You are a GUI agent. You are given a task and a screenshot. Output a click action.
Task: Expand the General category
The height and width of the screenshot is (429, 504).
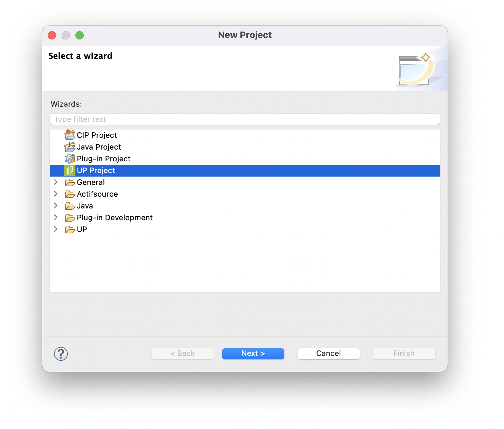pos(56,182)
